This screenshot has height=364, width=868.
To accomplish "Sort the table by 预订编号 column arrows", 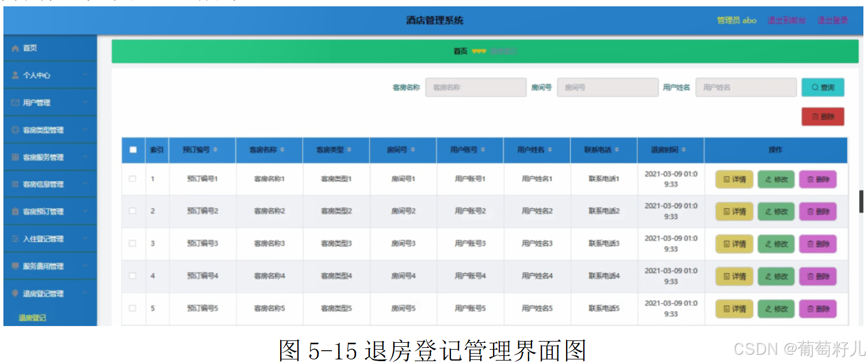I will tap(216, 150).
